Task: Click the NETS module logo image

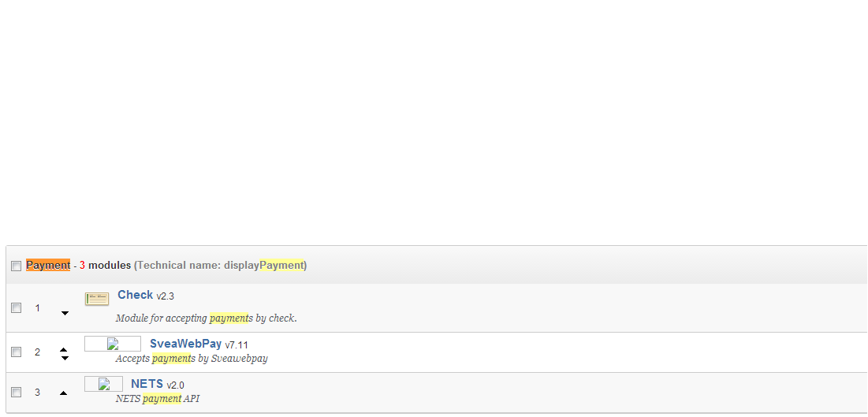Action: [103, 384]
